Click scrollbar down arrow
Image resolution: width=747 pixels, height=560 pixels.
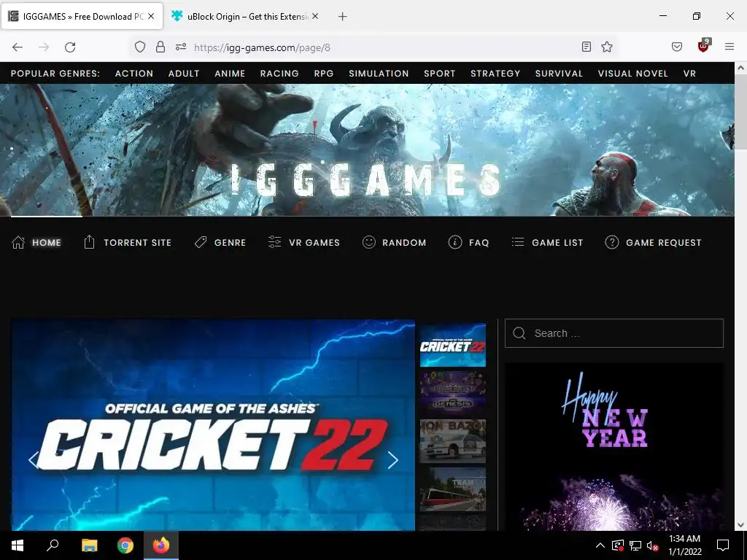pos(740,525)
